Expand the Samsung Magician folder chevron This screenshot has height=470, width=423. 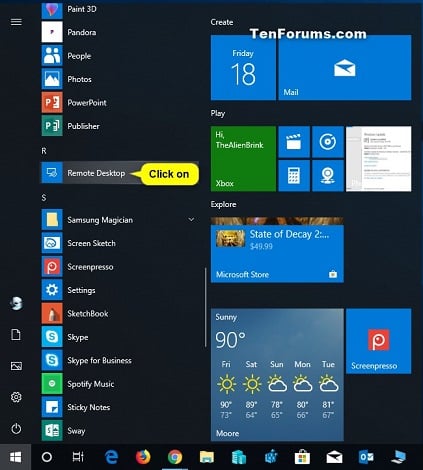pos(191,219)
